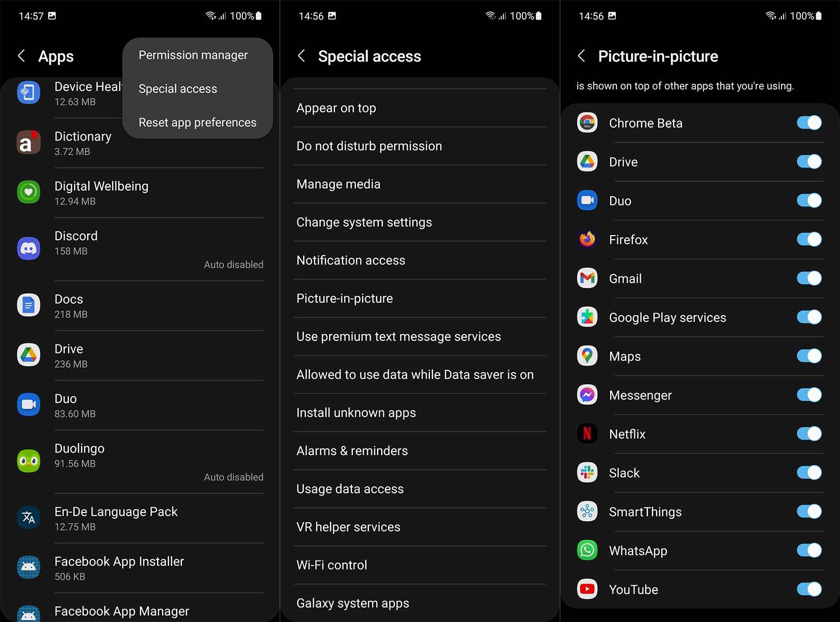Tap the Maps icon
Viewport: 840px width, 622px height.
point(587,356)
